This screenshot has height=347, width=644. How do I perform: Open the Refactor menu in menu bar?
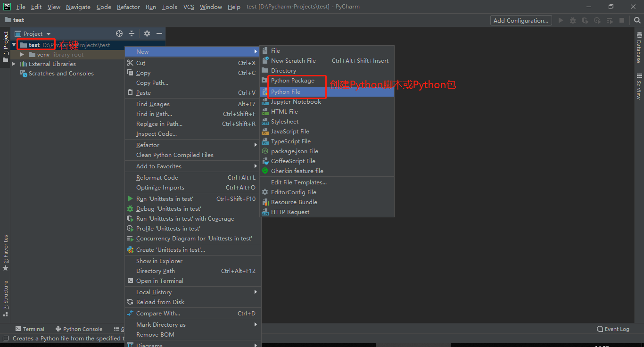point(128,7)
